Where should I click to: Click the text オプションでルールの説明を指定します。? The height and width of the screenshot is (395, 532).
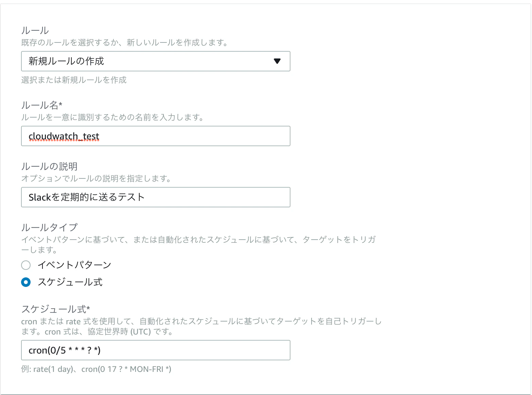96,178
